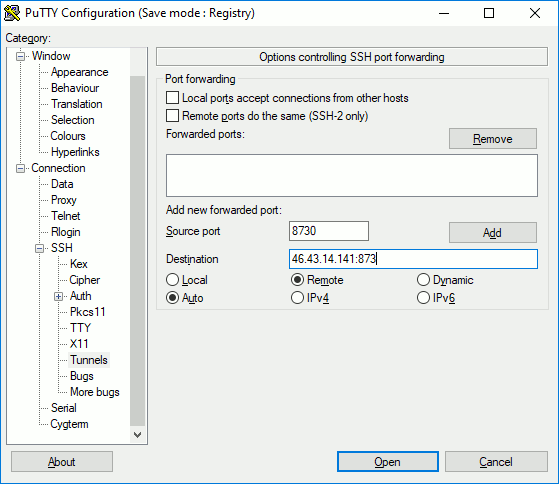This screenshot has height=484, width=559.
Task: Collapse the Window tree node
Action: click(x=21, y=56)
